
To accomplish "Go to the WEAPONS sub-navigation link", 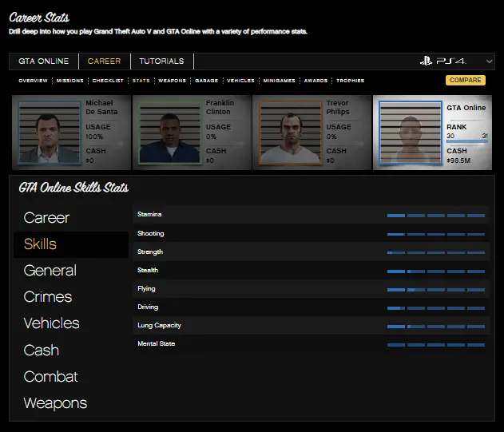I will pos(172,81).
